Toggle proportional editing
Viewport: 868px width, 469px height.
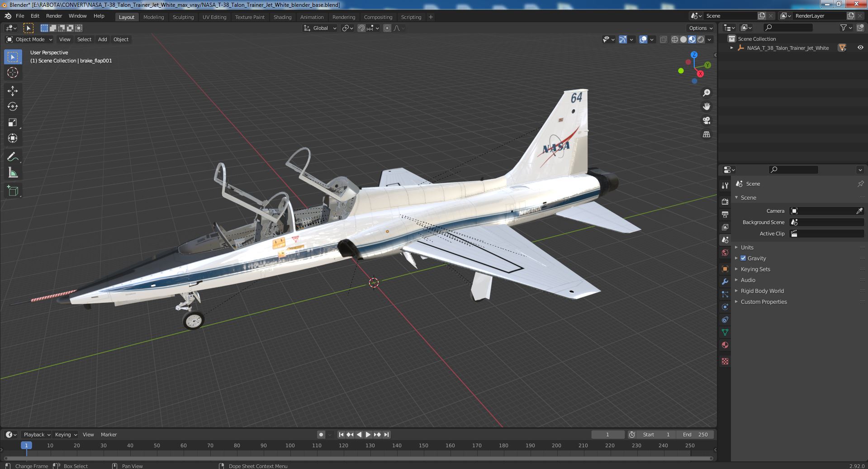pyautogui.click(x=387, y=28)
